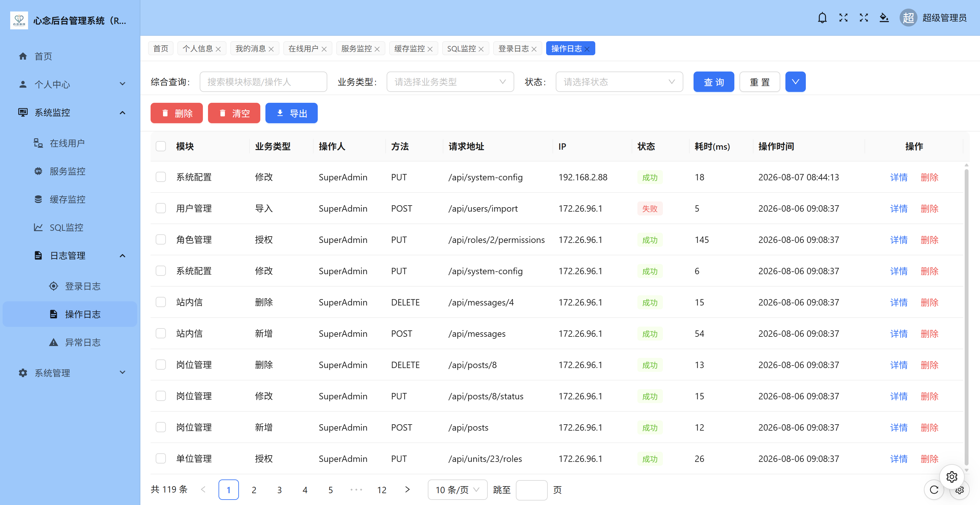Focus the 综合查询 search input field
The width and height of the screenshot is (980, 505).
click(x=263, y=82)
